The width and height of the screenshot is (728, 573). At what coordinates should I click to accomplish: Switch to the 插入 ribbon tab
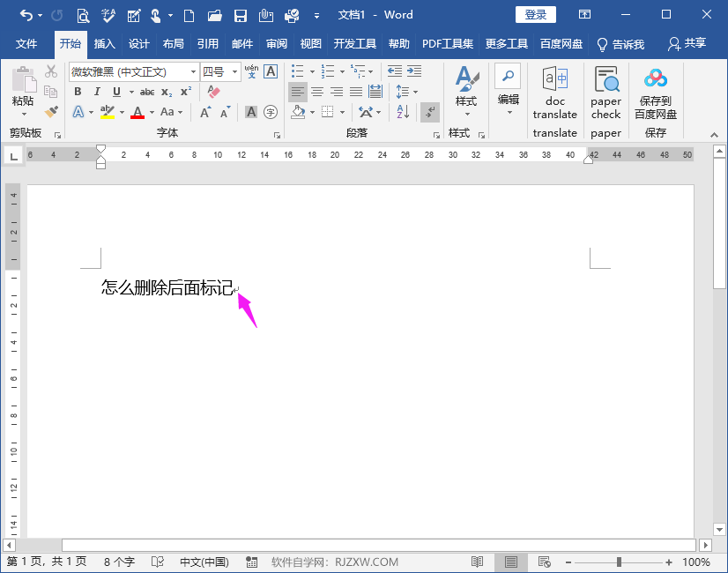click(103, 43)
